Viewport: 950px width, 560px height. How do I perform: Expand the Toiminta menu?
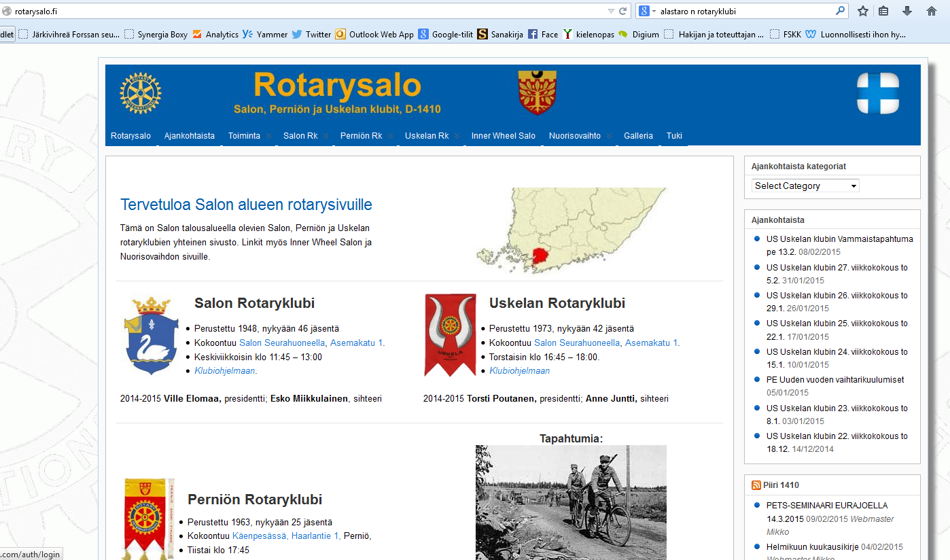coord(249,136)
